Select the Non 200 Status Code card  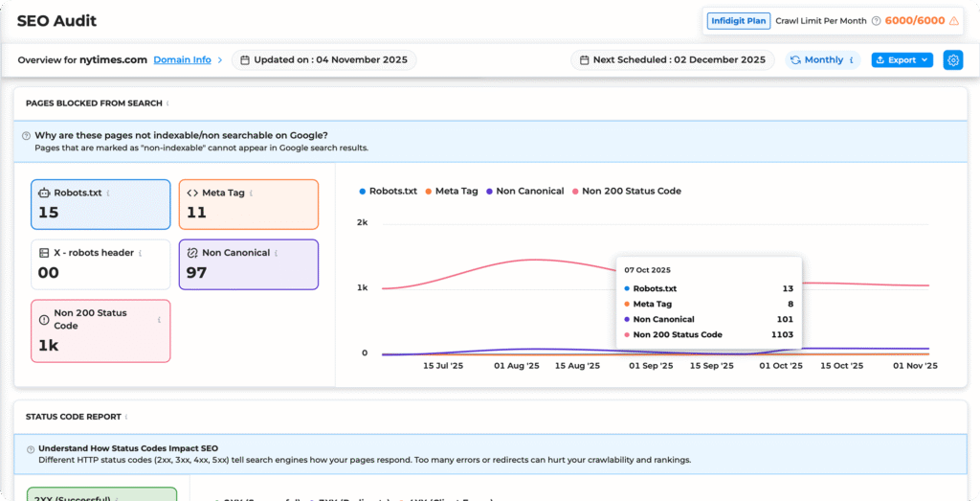(100, 330)
